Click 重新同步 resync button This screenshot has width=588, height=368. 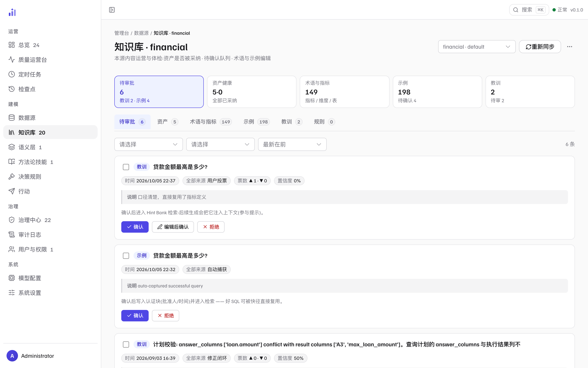tap(540, 46)
